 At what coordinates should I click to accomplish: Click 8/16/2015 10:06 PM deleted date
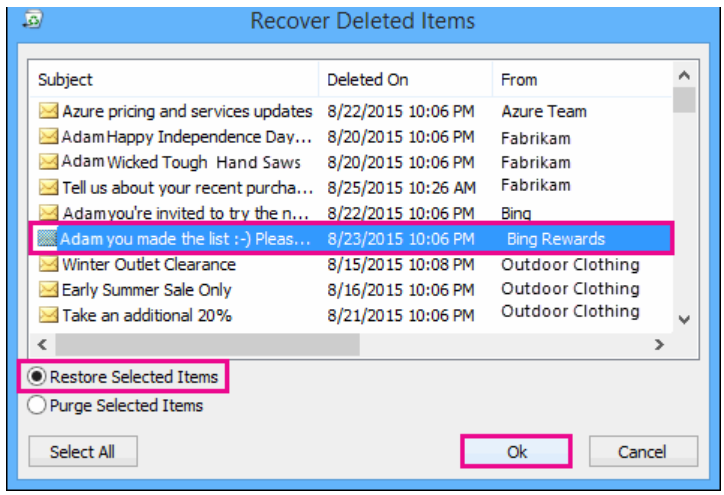click(x=401, y=290)
